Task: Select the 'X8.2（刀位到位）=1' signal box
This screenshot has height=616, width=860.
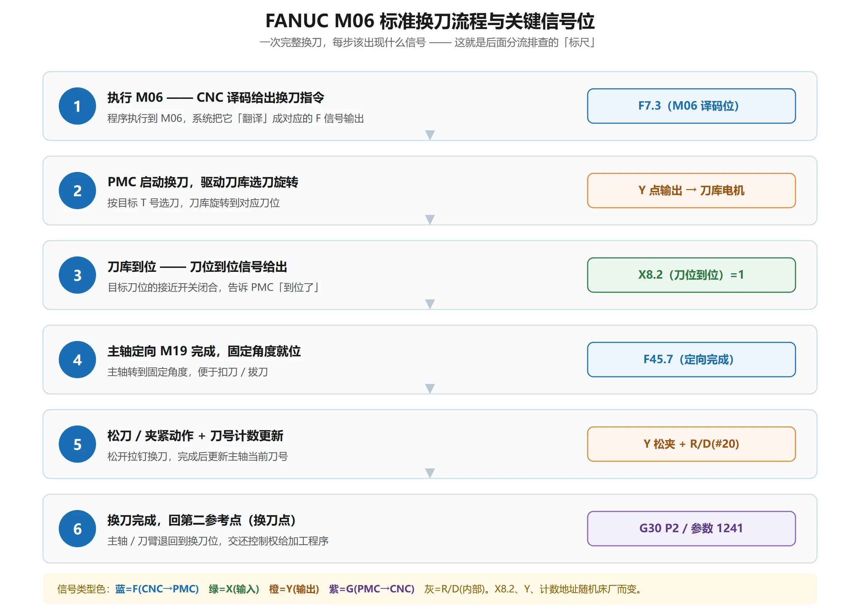Action: 691,275
